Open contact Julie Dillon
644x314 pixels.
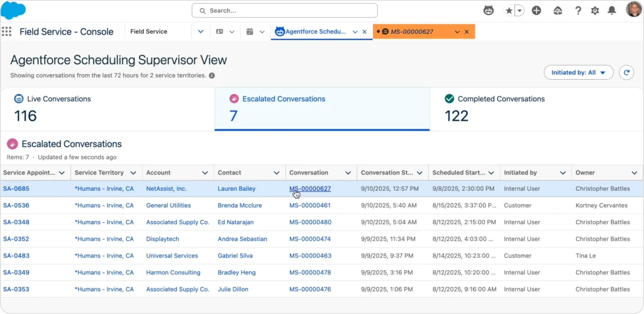(x=233, y=289)
